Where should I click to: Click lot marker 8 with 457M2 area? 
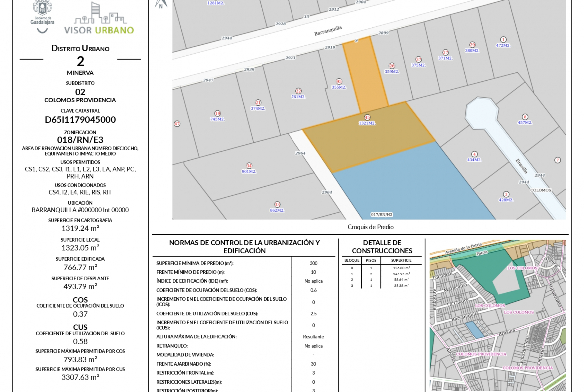click(525, 117)
